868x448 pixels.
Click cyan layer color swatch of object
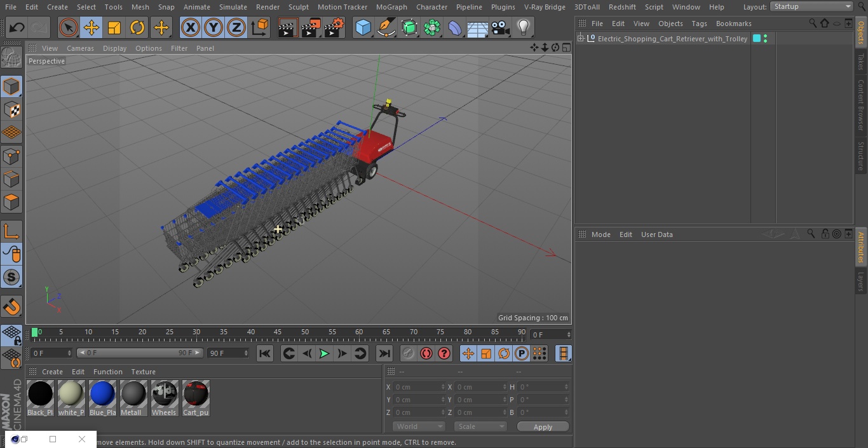[x=757, y=39]
